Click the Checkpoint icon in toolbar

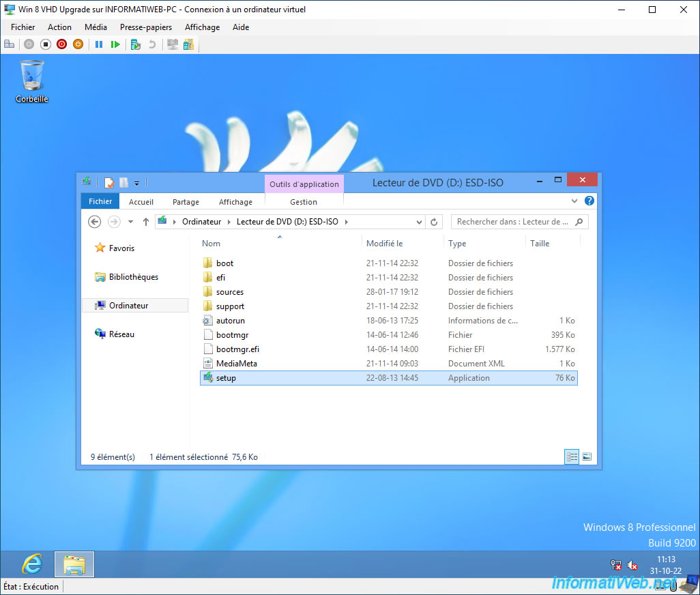(x=135, y=44)
